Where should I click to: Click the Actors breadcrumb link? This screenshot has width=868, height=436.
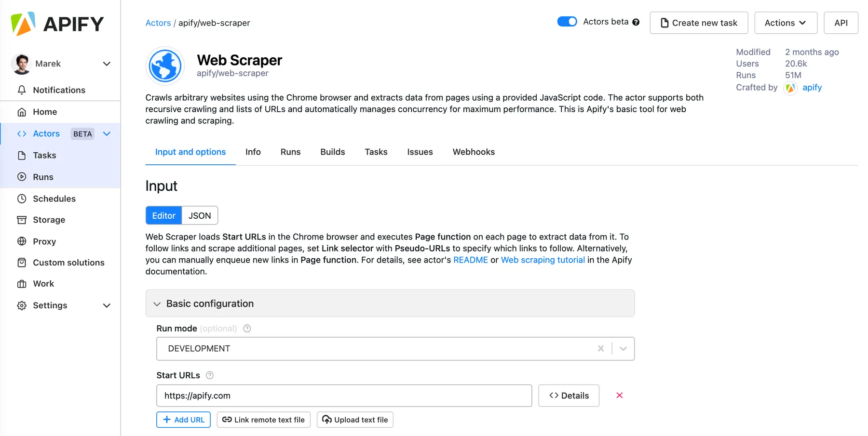[158, 23]
